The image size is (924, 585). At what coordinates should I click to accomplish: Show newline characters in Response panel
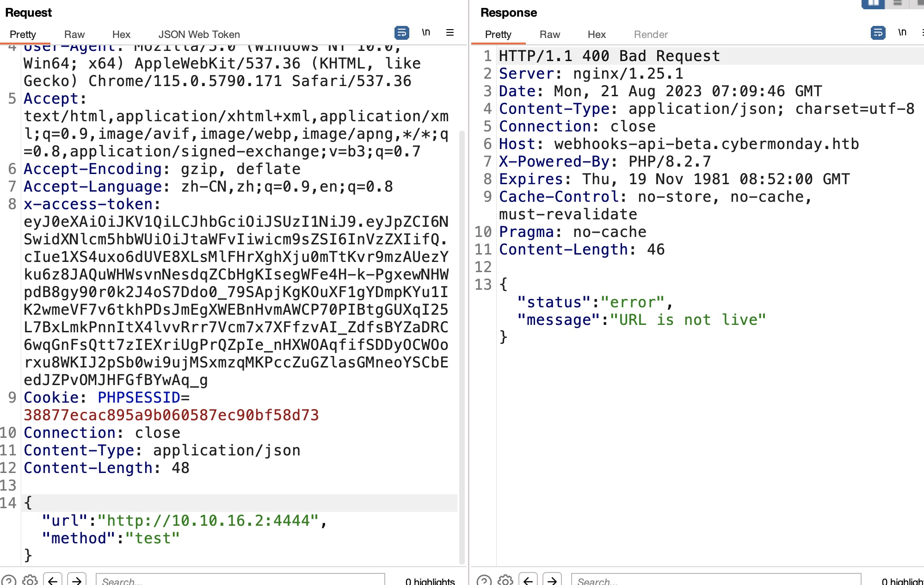902,33
